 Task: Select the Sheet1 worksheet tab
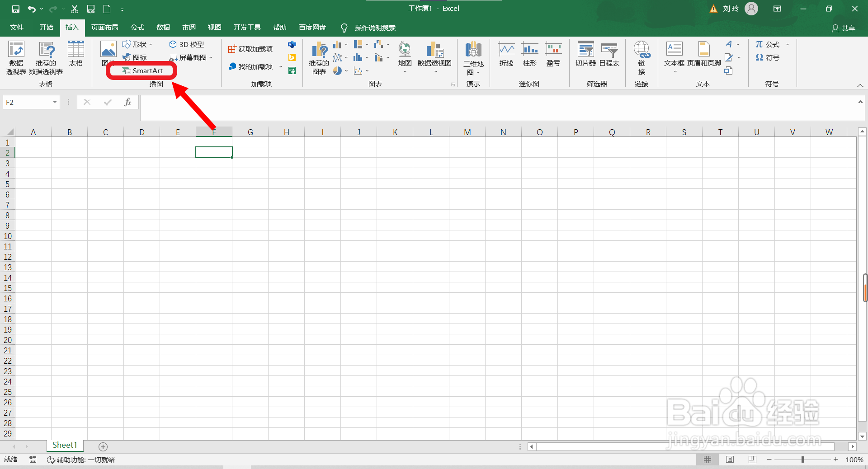click(x=65, y=446)
